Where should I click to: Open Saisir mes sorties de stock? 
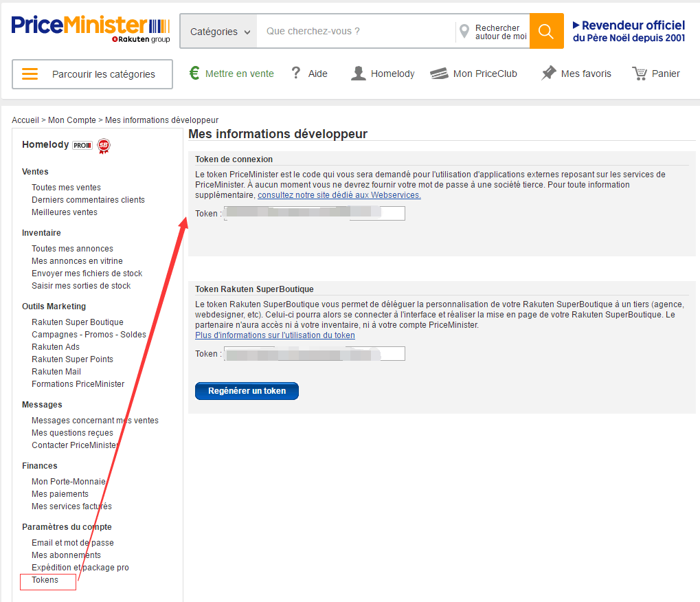81,286
